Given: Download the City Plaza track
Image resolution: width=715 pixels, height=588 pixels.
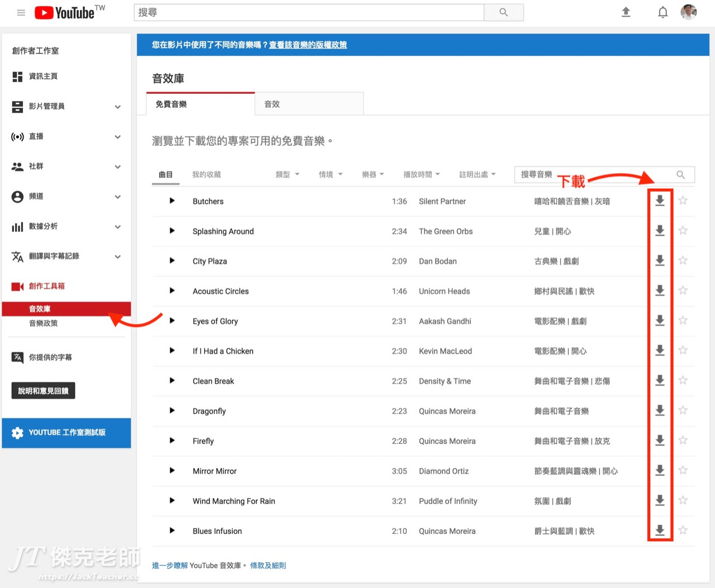Looking at the screenshot, I should (660, 260).
